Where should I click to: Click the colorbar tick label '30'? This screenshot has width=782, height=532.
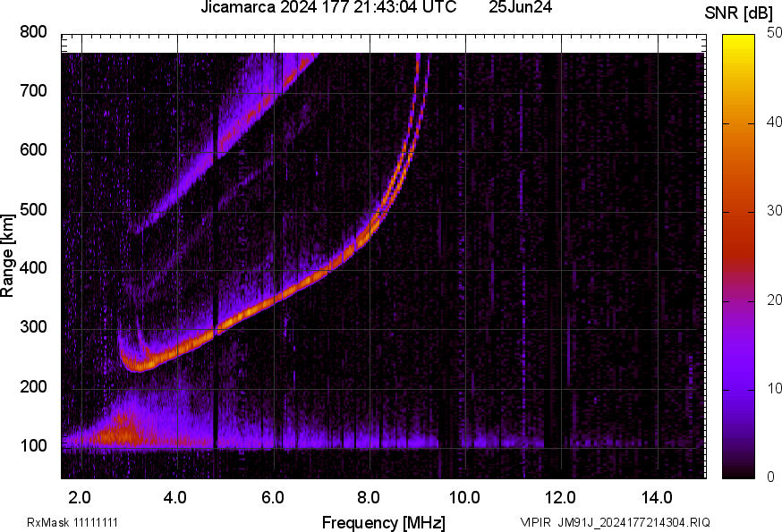click(774, 210)
